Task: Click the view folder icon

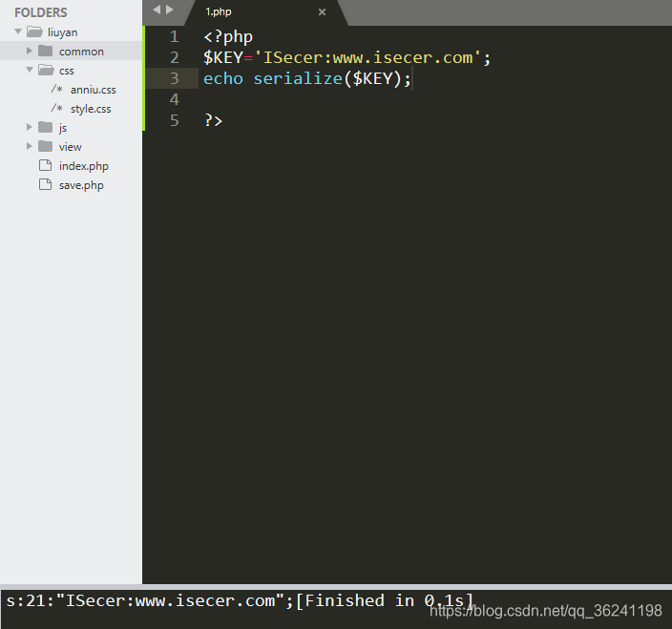Action: [x=46, y=147]
